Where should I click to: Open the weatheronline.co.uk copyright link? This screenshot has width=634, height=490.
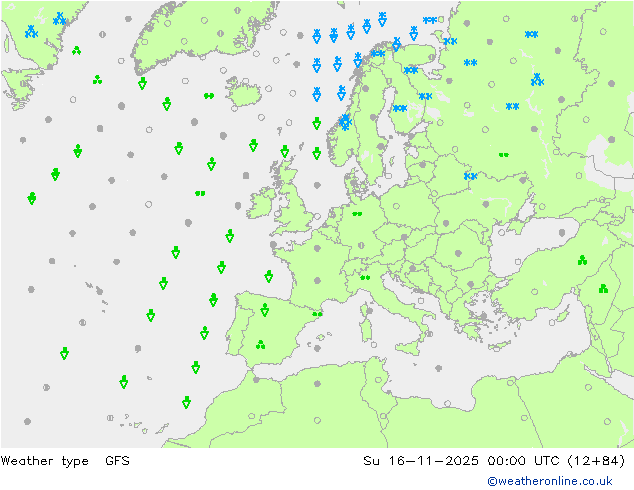550,481
